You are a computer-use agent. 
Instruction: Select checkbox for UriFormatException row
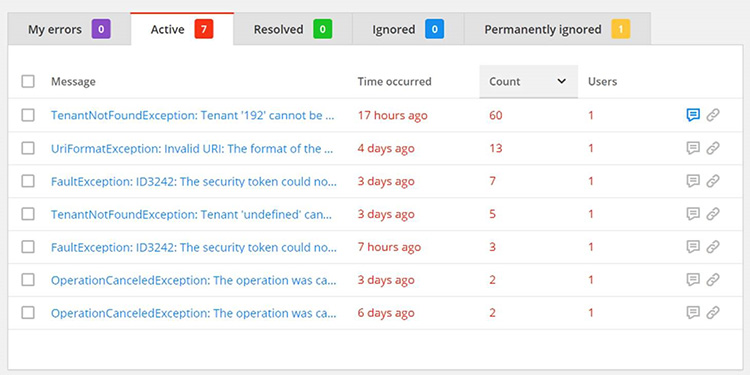[x=28, y=148]
